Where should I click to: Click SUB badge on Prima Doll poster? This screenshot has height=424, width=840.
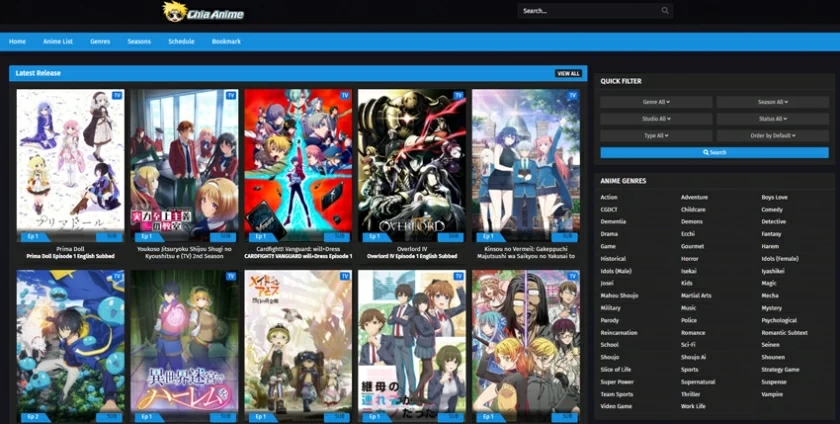[x=109, y=236]
